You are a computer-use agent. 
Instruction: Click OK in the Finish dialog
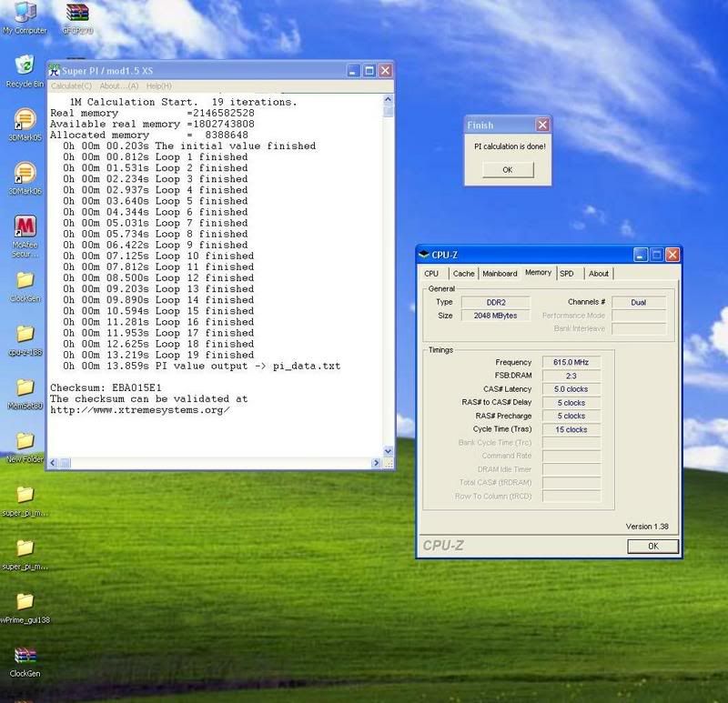(508, 170)
